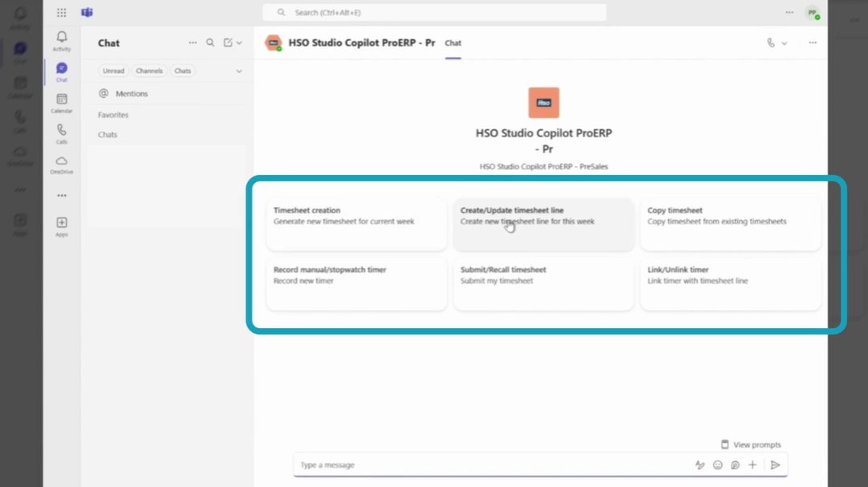This screenshot has height=487, width=868.
Task: Click the plus icon in compose box
Action: click(752, 465)
